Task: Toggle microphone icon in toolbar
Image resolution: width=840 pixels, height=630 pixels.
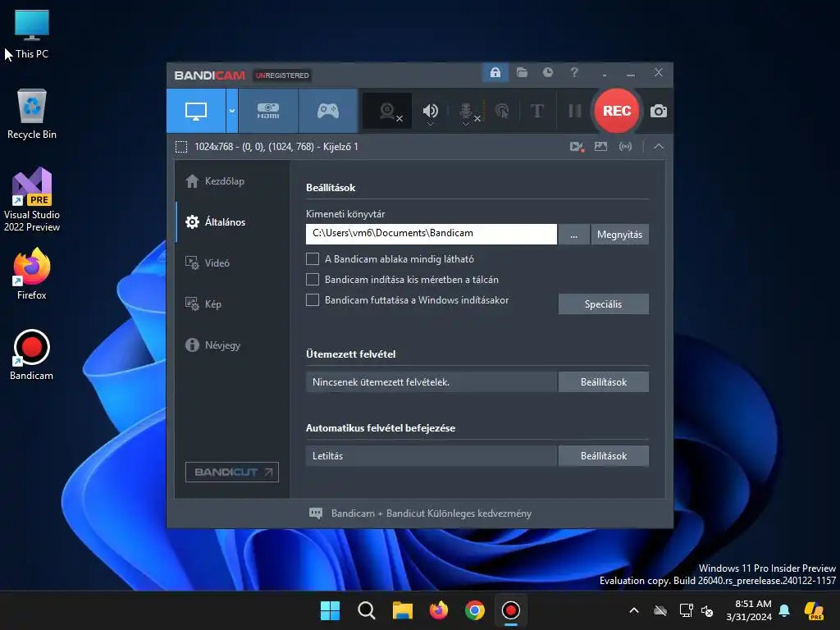Action: point(466,111)
